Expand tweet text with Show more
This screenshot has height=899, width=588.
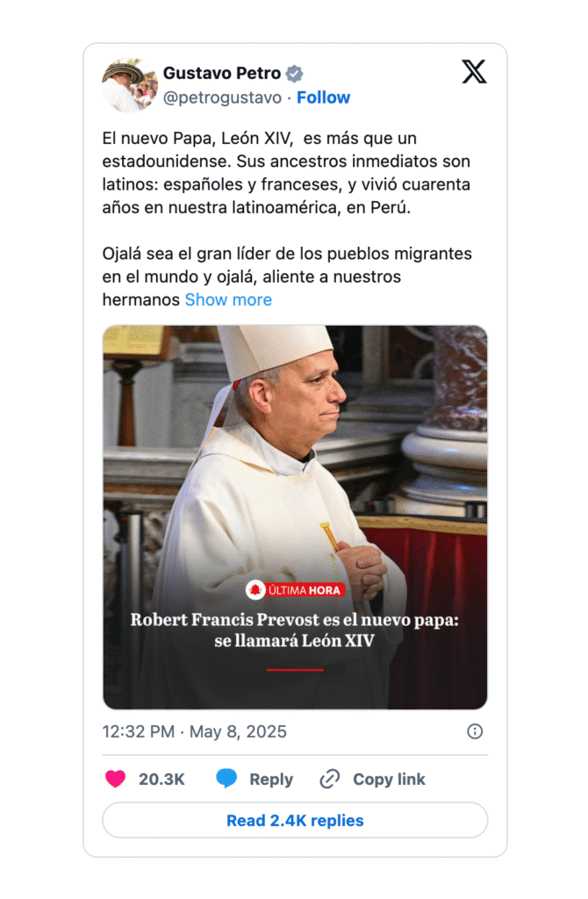point(228,300)
